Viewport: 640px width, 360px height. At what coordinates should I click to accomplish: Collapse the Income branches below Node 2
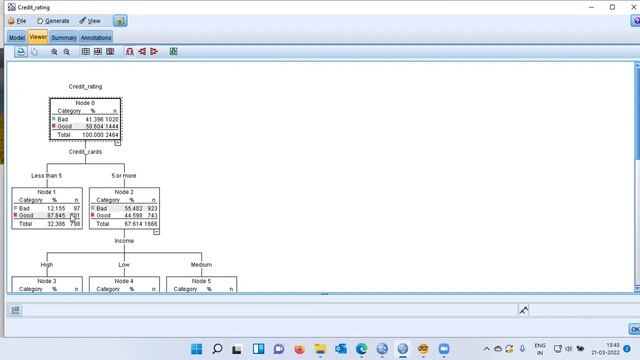156,232
